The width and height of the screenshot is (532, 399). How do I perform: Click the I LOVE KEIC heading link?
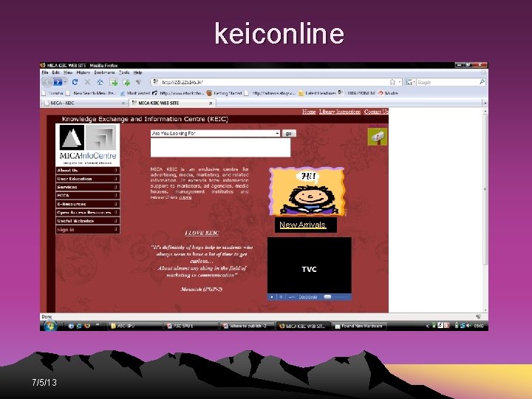(202, 233)
